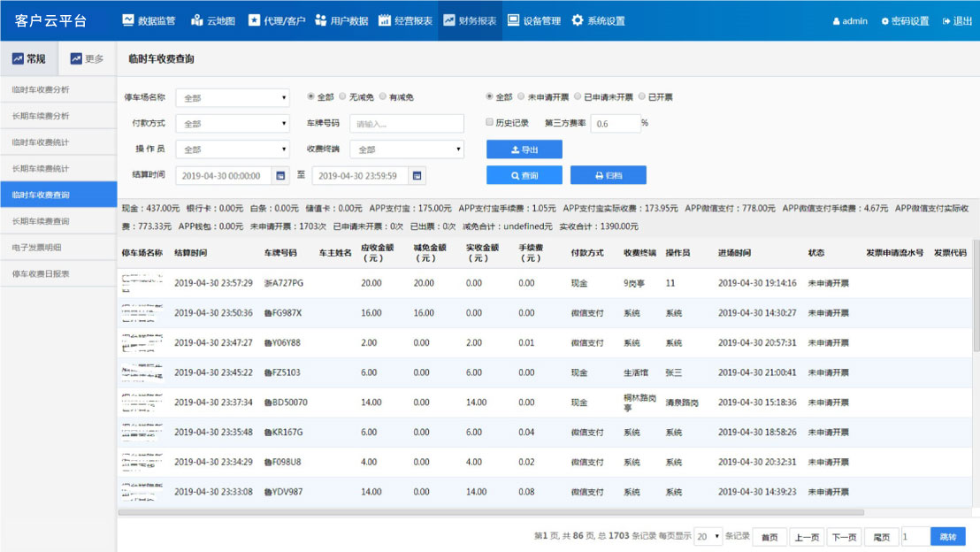
Task: Go to 首页 first page
Action: (769, 536)
